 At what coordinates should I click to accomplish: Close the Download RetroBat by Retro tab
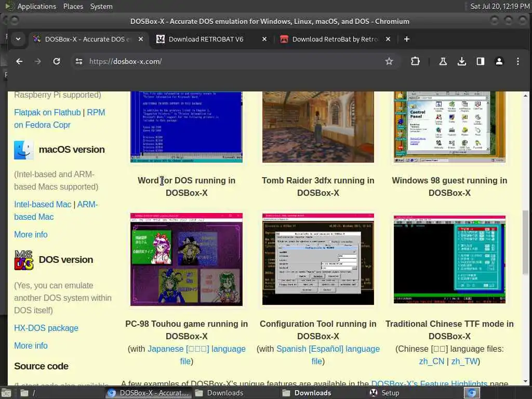click(388, 39)
